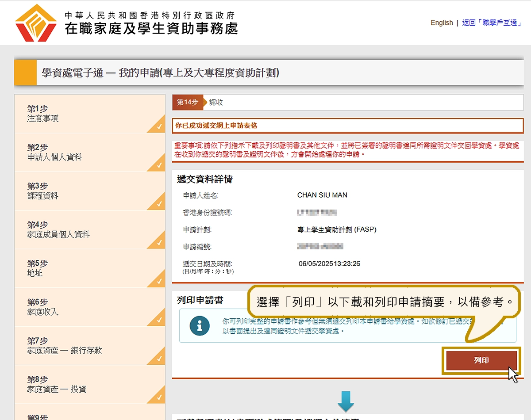Go to Step 4 家庭成員個人資料
The height and width of the screenshot is (420, 531).
coord(58,230)
